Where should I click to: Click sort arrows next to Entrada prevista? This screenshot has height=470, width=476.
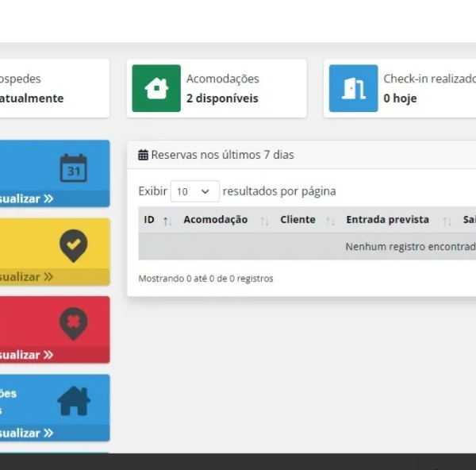(447, 221)
